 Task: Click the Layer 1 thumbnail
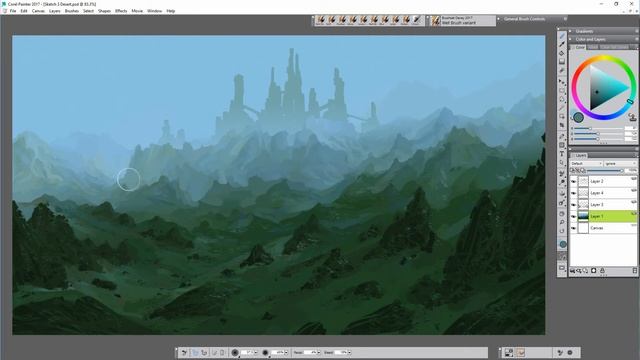coord(583,216)
